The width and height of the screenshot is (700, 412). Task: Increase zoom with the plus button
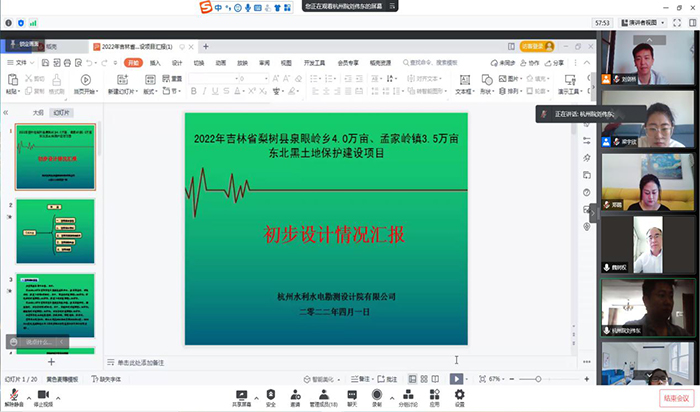pyautogui.click(x=587, y=379)
